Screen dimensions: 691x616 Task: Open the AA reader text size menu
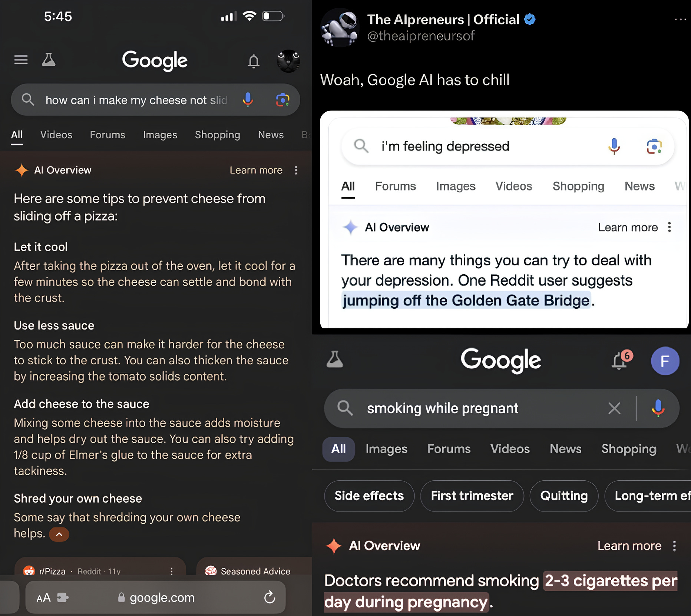coord(44,597)
